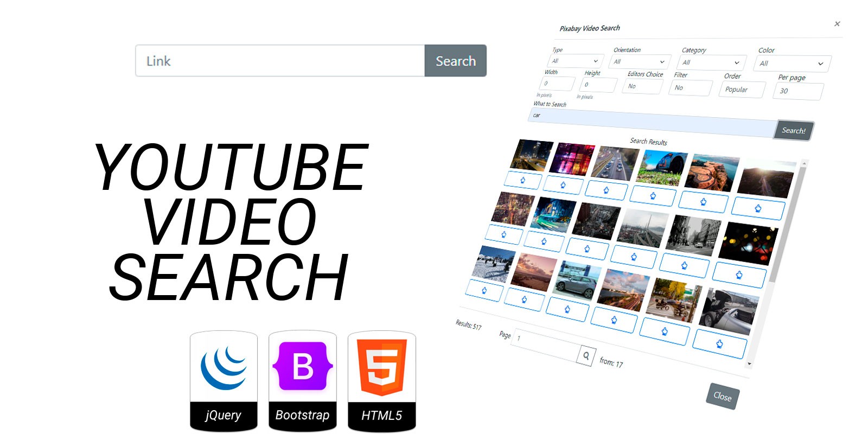Change the Order selector set to Popular
Image resolution: width=868 pixels, height=434 pixels.
point(742,90)
